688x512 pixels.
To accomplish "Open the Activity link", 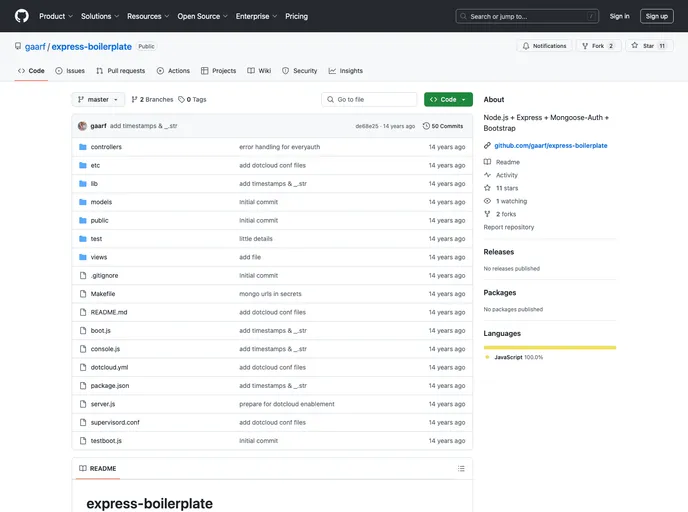I will [x=507, y=175].
